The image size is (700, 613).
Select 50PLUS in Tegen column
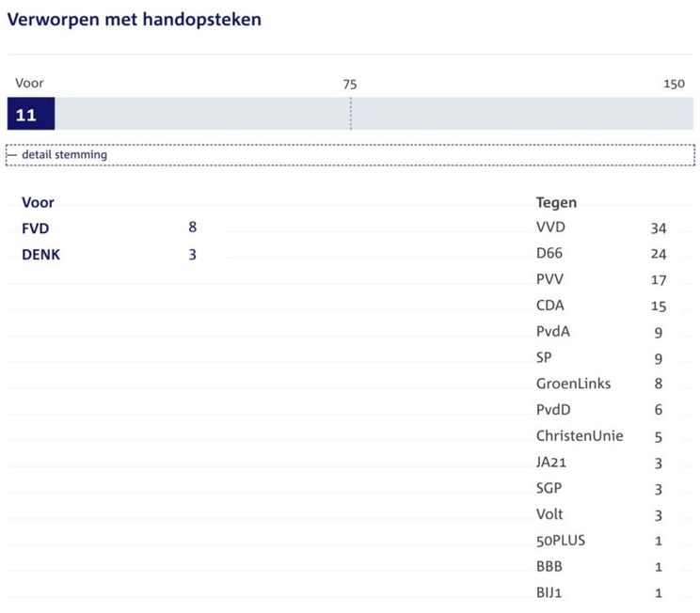point(560,541)
